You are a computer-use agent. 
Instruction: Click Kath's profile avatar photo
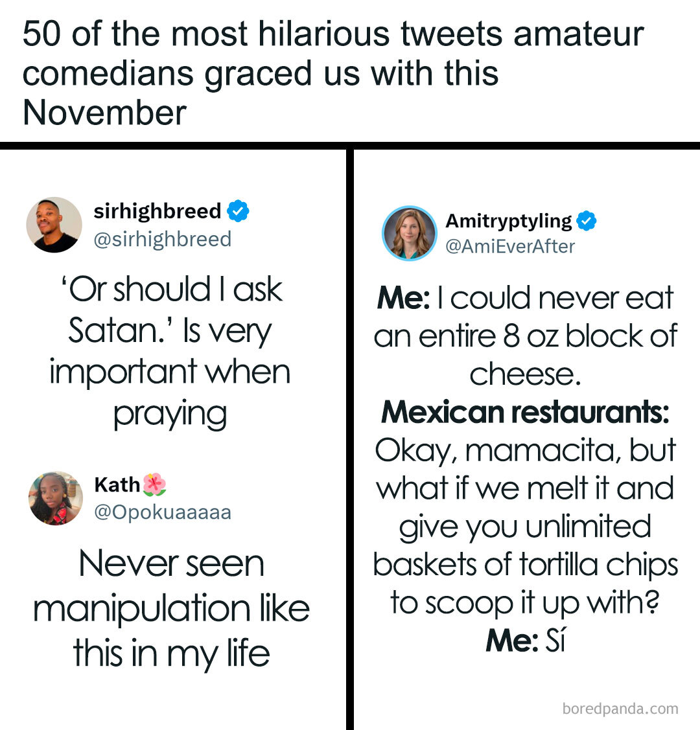pos(56,498)
